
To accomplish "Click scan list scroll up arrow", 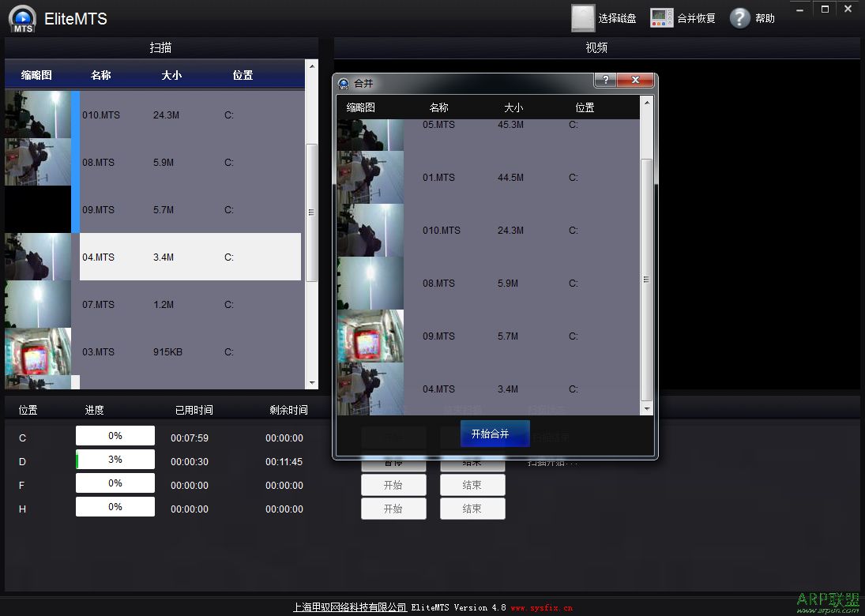I will pyautogui.click(x=312, y=66).
